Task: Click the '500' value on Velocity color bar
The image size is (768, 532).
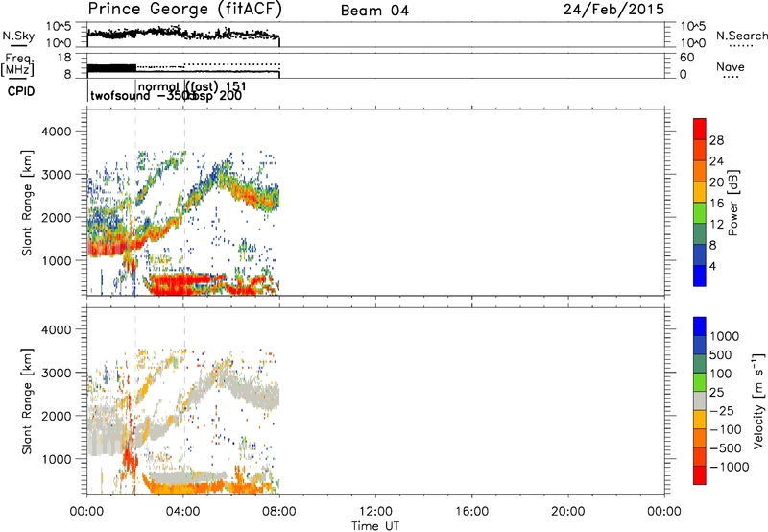Action: [721, 355]
